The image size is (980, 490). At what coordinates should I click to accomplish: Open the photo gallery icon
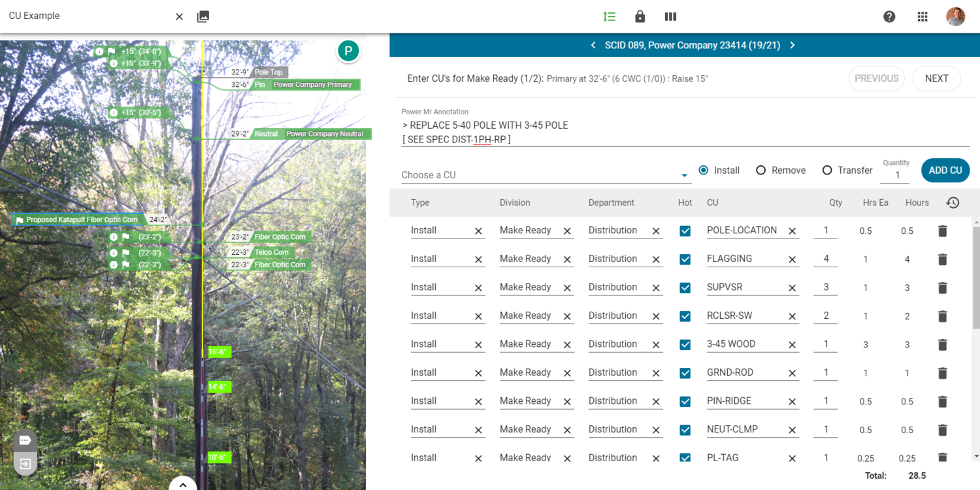click(x=203, y=16)
